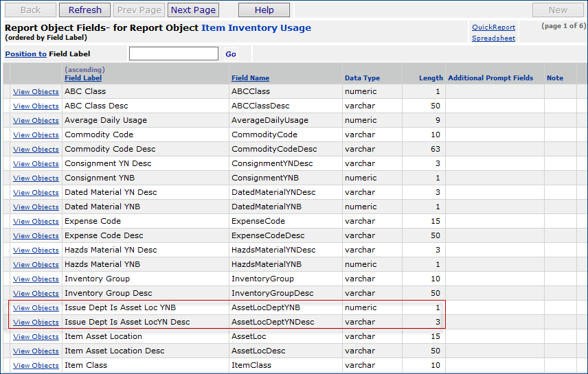This screenshot has width=588, height=374.
Task: View Objects for ABC Class
Action: [x=36, y=92]
